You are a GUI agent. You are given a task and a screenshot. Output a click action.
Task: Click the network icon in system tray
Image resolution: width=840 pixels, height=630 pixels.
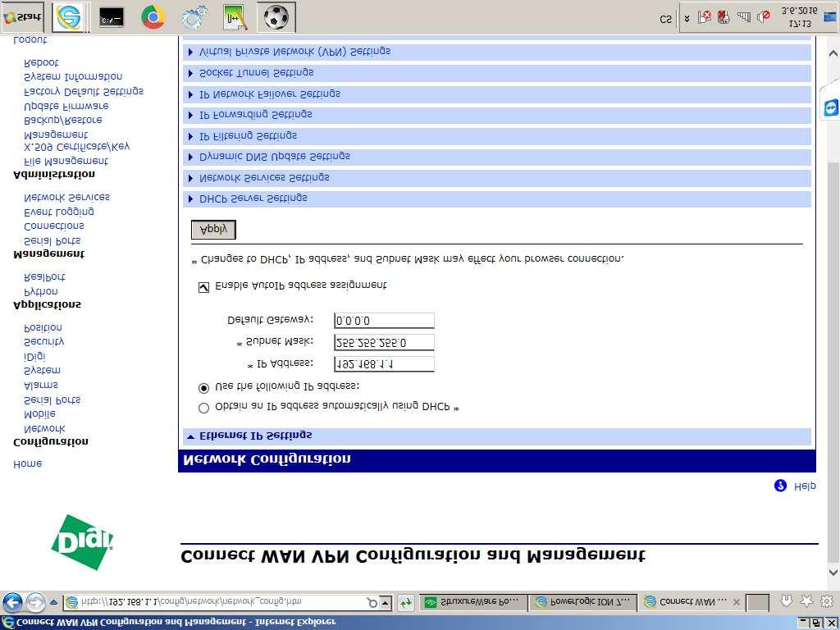(x=744, y=18)
